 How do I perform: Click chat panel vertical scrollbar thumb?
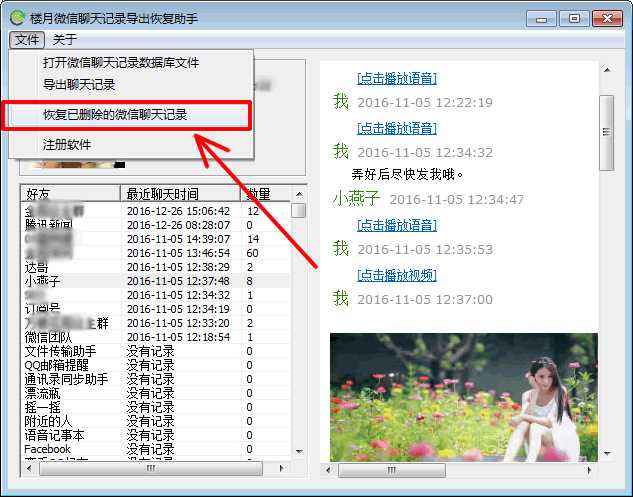[607, 133]
